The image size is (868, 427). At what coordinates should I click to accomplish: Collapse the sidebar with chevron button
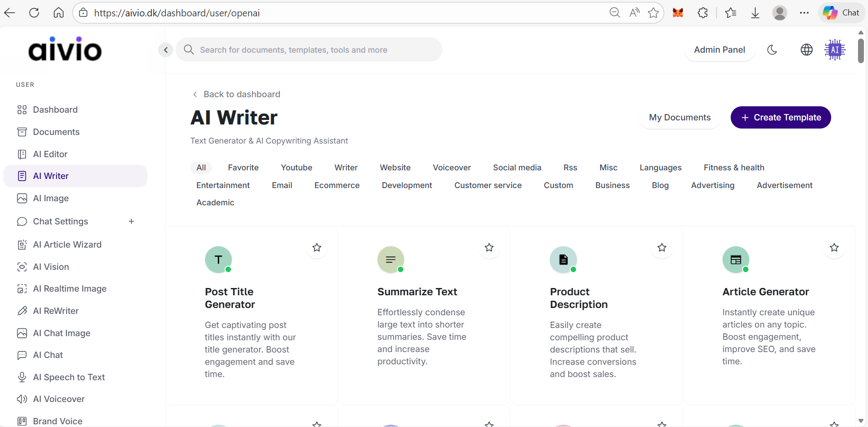pyautogui.click(x=166, y=50)
